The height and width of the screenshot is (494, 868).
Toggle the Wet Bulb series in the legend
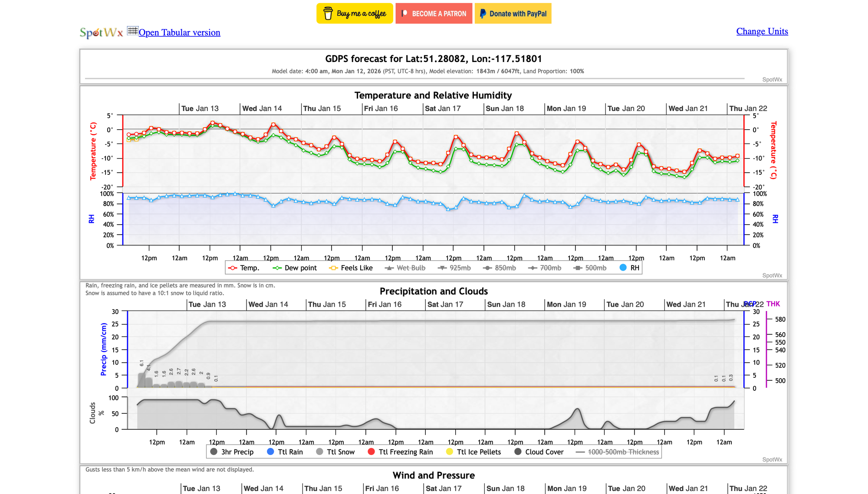(410, 268)
